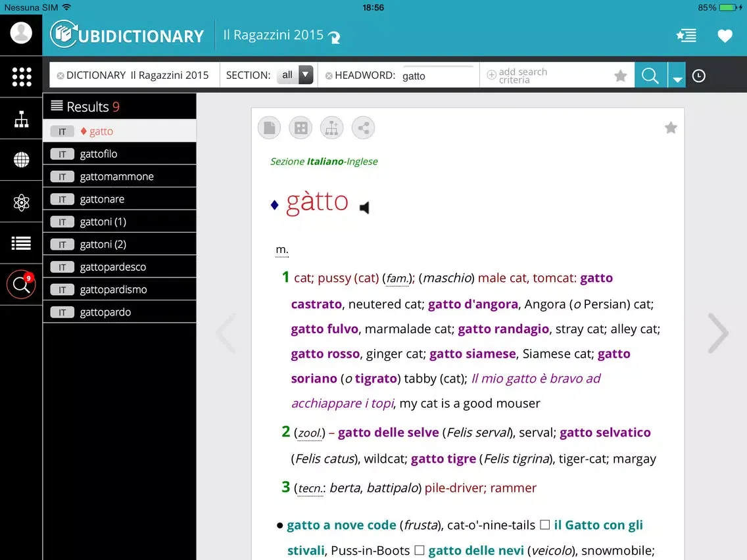Click the tecn. abbreviation
Viewport: 747px width, 560px height.
tap(310, 488)
